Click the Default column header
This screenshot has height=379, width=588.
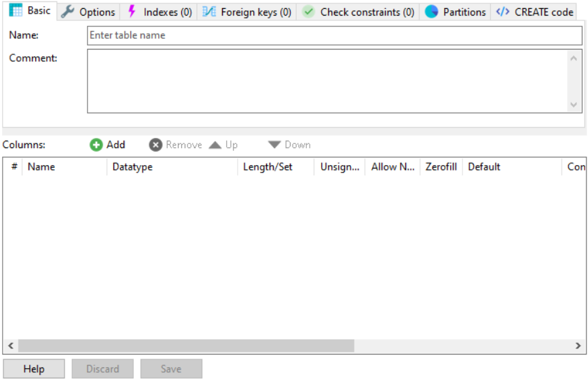click(x=512, y=166)
